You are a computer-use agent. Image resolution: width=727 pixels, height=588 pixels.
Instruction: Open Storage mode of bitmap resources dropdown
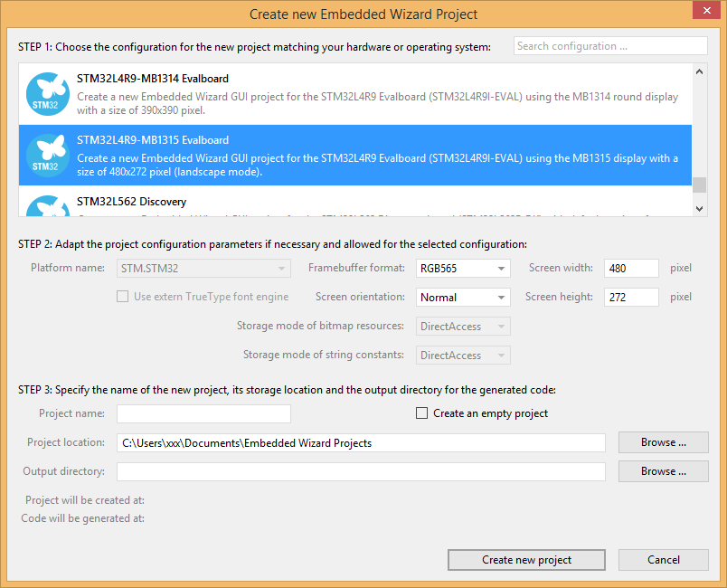(463, 327)
